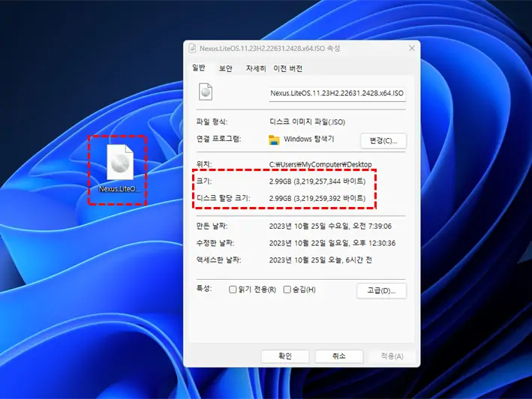The height and width of the screenshot is (399, 532).
Task: Click the dialog title Nexus.LiteOS...ISO 속성
Action: 269,48
